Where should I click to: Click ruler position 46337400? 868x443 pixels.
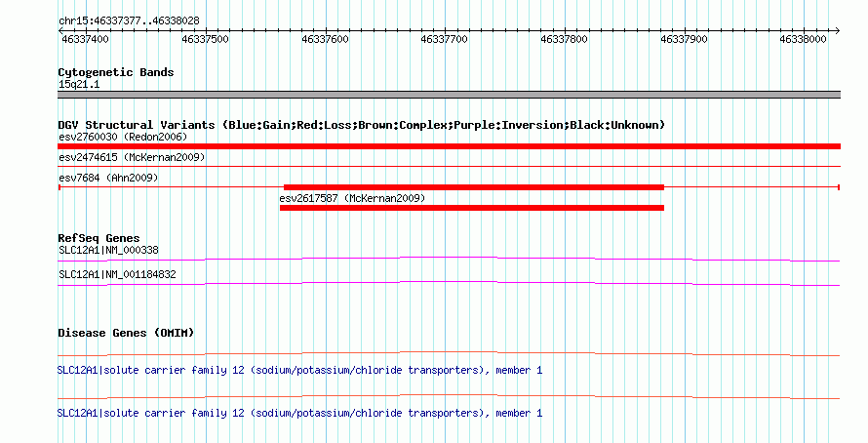85,39
